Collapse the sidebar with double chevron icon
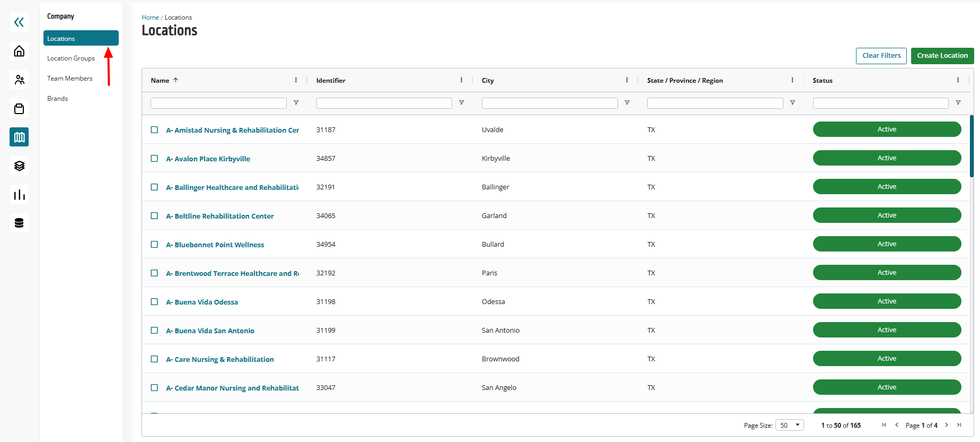The image size is (980, 442). tap(19, 22)
